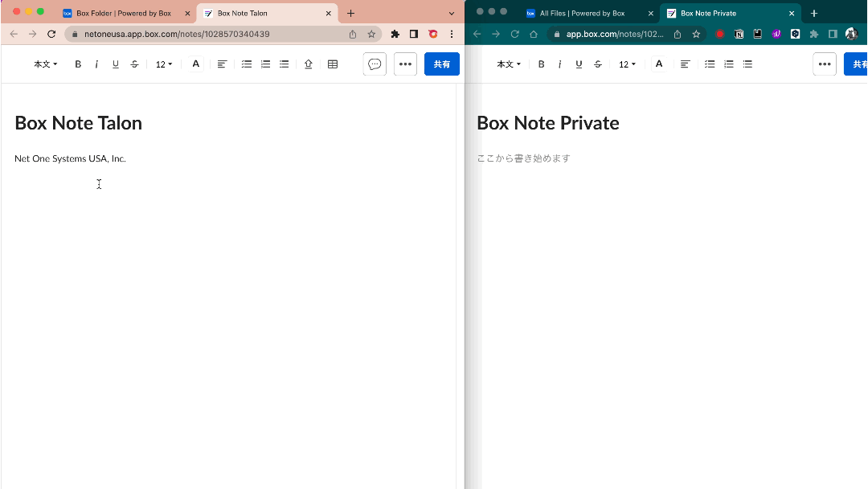Reload page in left browser window
Screen dimensions: 868x489
51,35
